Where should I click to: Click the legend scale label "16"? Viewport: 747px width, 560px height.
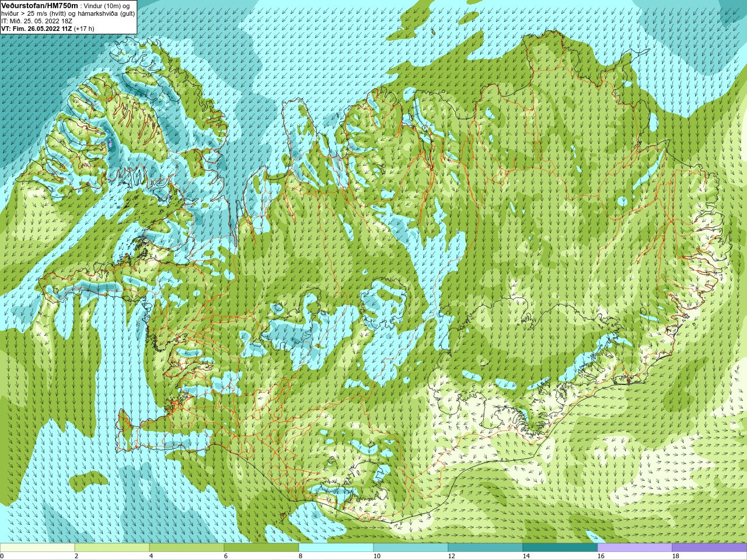[x=601, y=556]
